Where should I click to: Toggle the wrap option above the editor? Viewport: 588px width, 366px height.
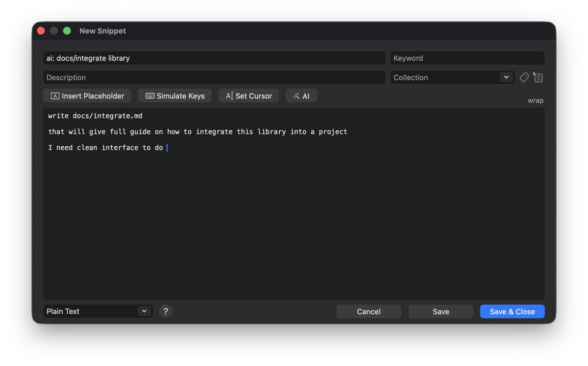click(x=535, y=101)
